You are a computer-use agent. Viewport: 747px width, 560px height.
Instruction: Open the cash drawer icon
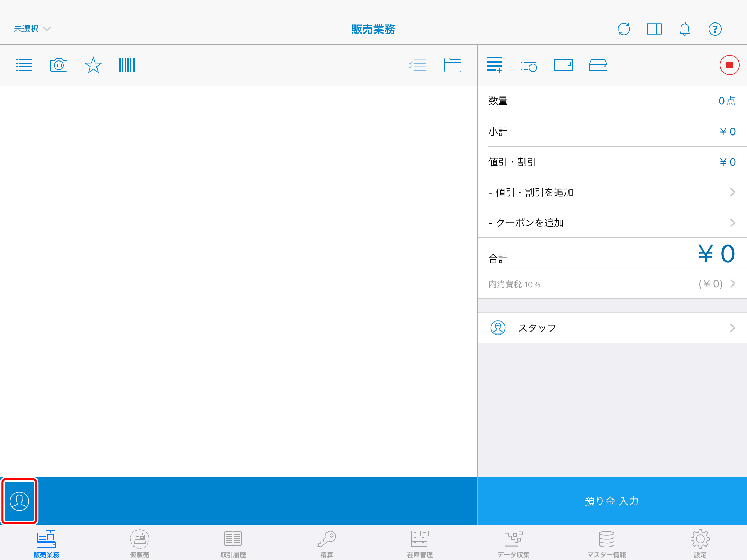point(598,65)
